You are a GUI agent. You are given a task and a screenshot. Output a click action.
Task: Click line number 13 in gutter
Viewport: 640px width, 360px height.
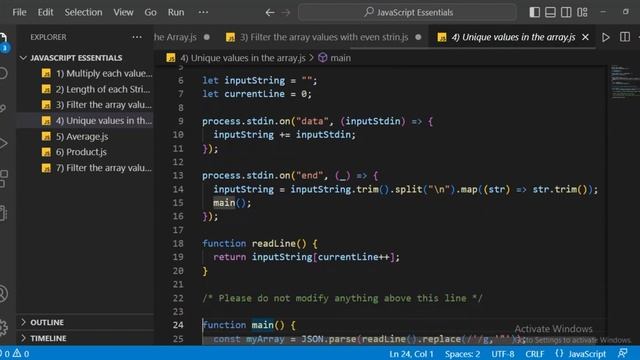pyautogui.click(x=178, y=176)
